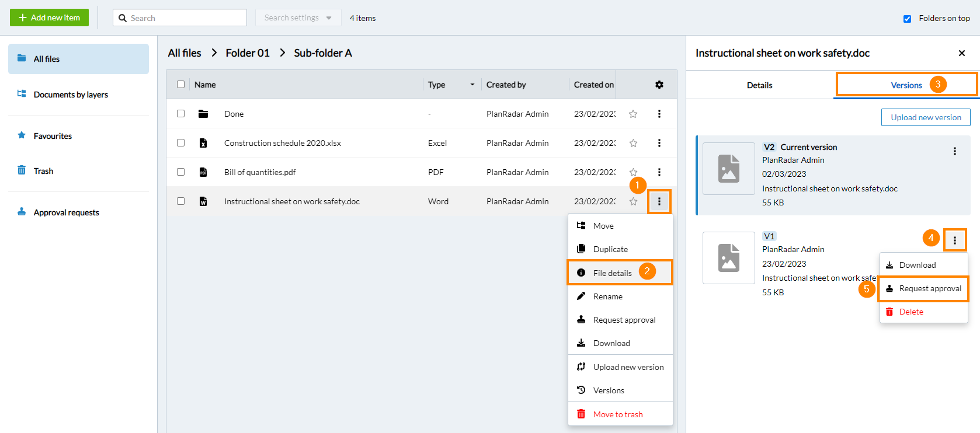Go to Documents by layers view

click(x=71, y=95)
